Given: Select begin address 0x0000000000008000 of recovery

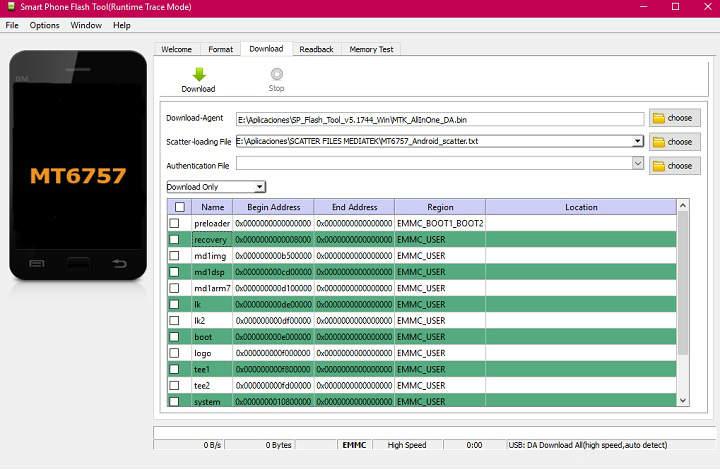Looking at the screenshot, I should 274,239.
